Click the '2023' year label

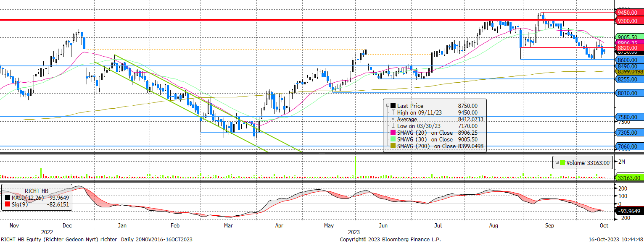tap(354, 232)
